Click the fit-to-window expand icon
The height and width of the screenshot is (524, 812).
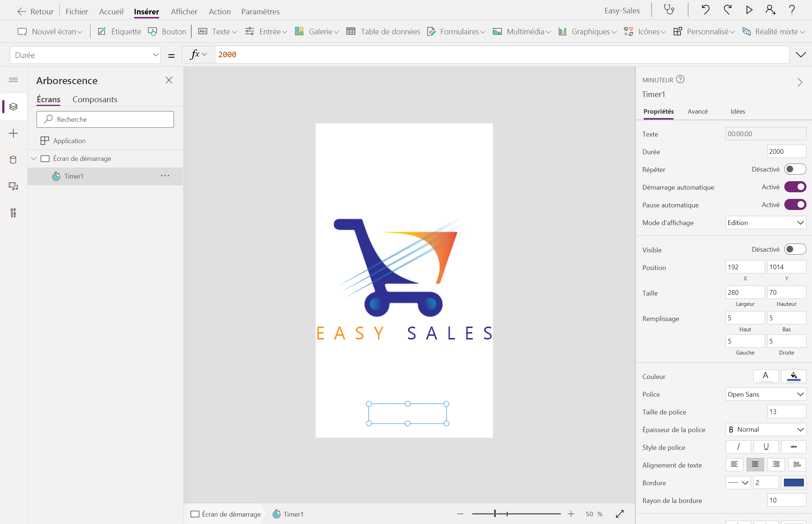tap(620, 514)
